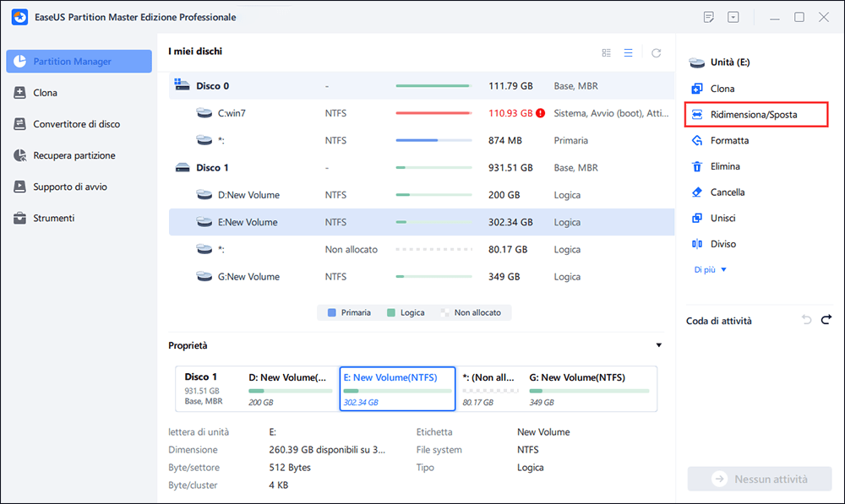Open Supporto di avvio in the sidebar
This screenshot has width=845, height=504.
pyautogui.click(x=79, y=187)
